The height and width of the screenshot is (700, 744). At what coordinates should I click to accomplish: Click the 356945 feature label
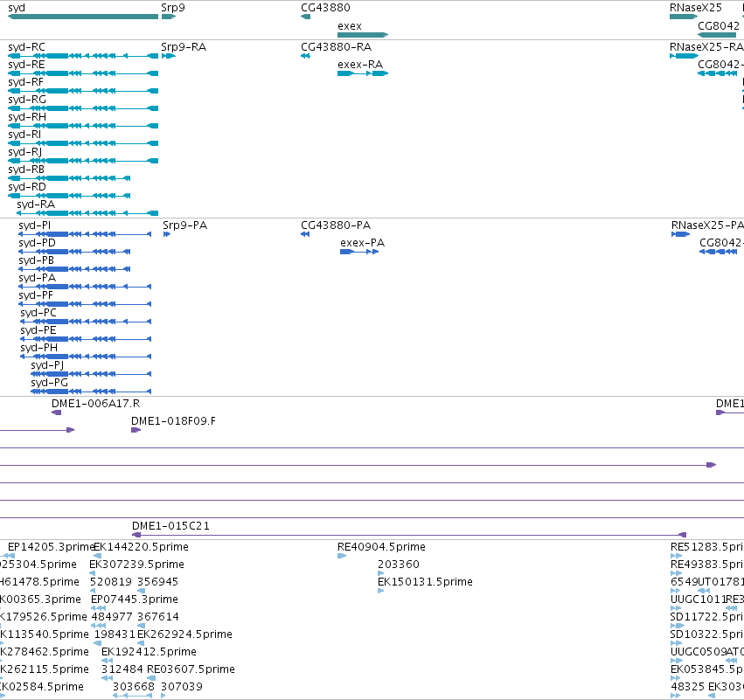pyautogui.click(x=157, y=582)
